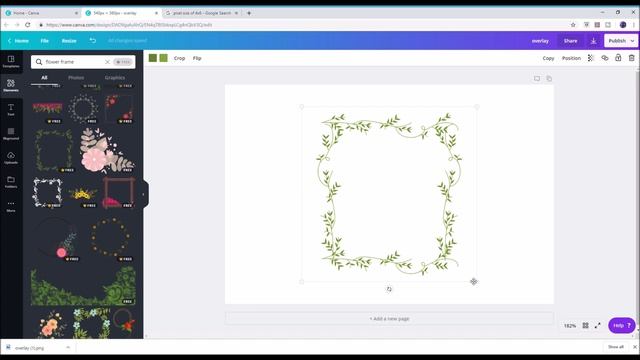Viewport: 640px width, 360px height.
Task: Duplicate page using copy page icon
Action: coord(549,78)
